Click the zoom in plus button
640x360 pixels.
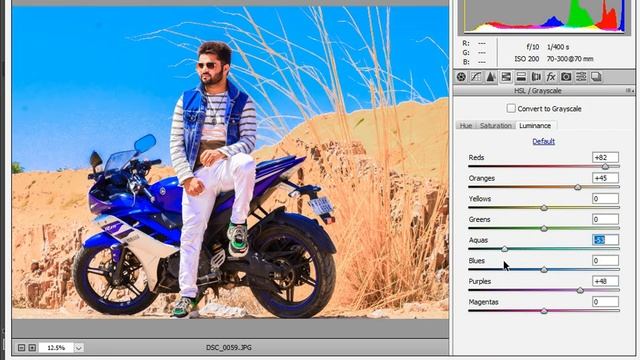point(32,348)
